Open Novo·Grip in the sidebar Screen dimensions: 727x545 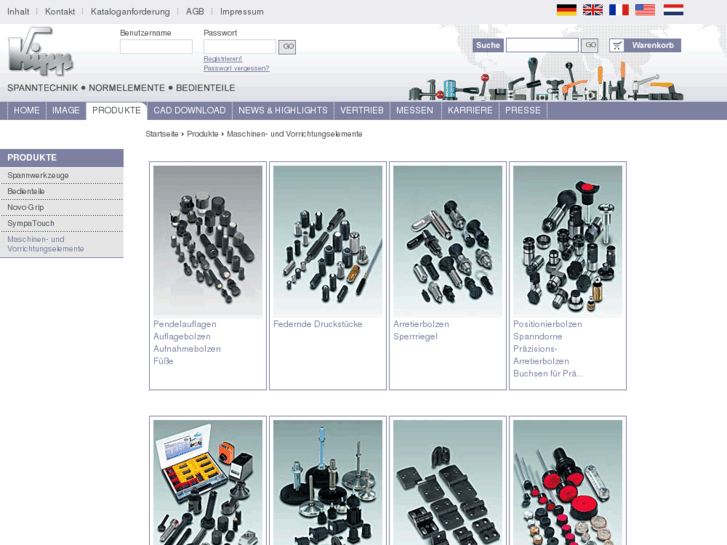[26, 207]
